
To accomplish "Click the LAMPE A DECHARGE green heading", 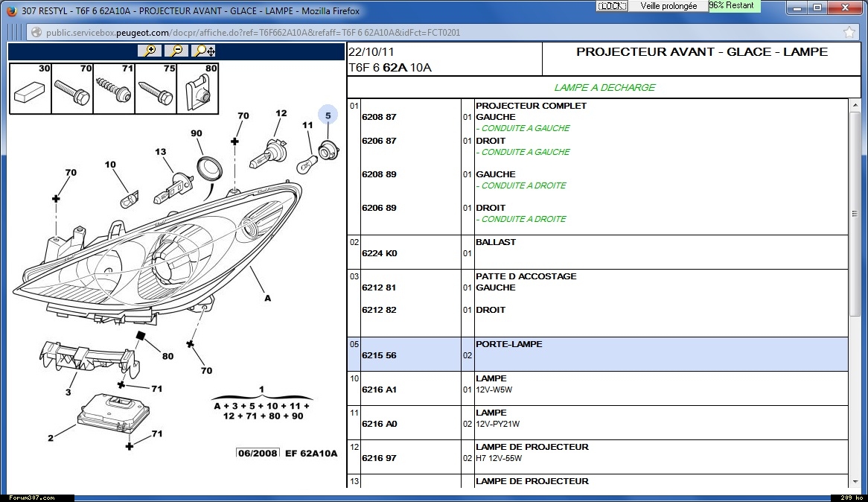I will (604, 88).
